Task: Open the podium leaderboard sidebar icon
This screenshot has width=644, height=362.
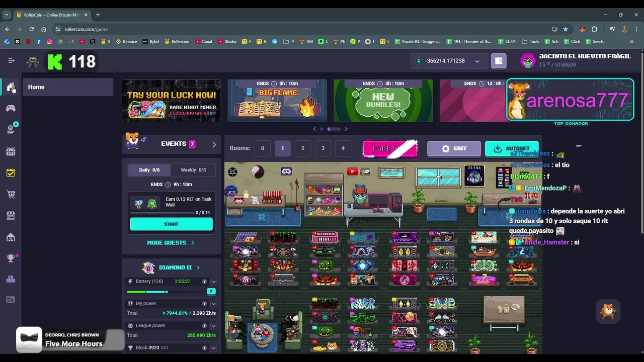Action: [x=11, y=279]
